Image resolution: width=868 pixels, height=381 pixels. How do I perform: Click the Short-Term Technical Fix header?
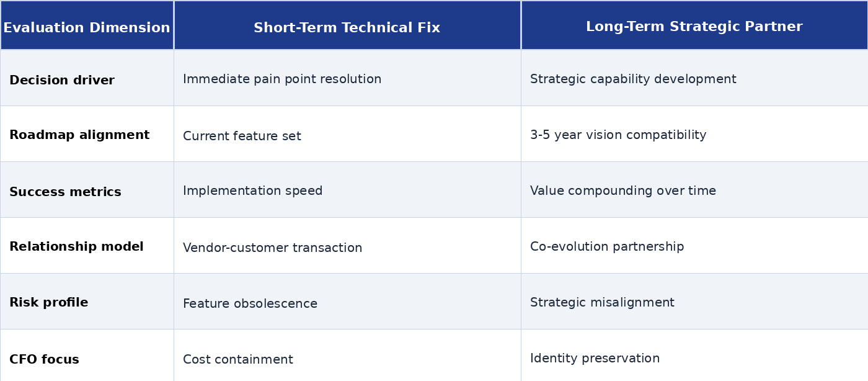coord(347,28)
